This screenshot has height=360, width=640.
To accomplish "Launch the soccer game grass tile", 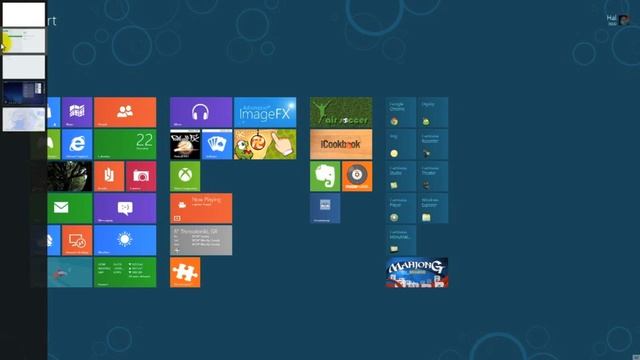I will click(x=341, y=112).
